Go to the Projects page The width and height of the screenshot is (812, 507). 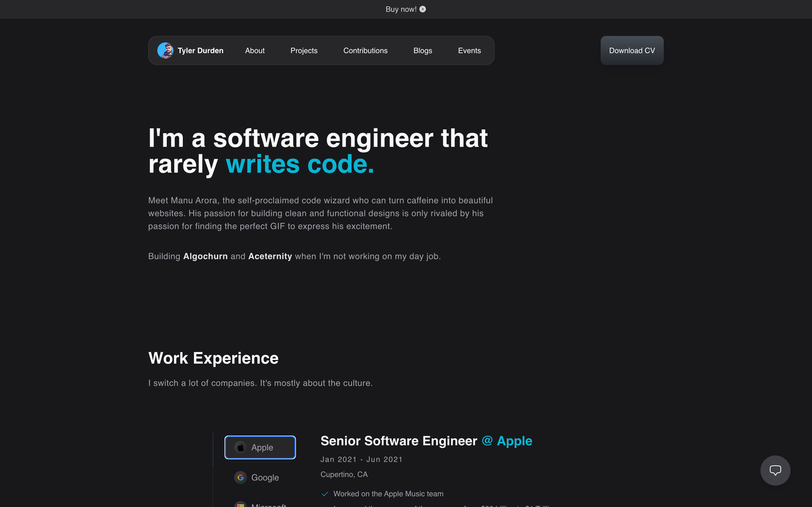tap(304, 51)
